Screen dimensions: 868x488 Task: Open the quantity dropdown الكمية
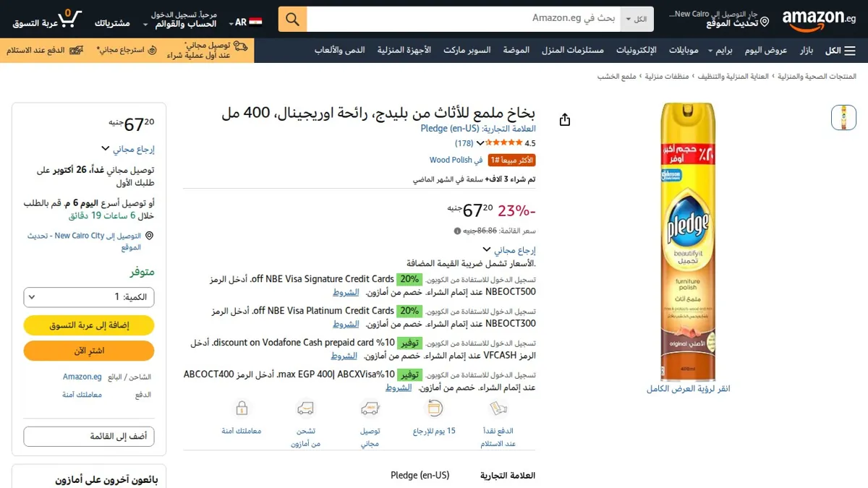(x=89, y=297)
